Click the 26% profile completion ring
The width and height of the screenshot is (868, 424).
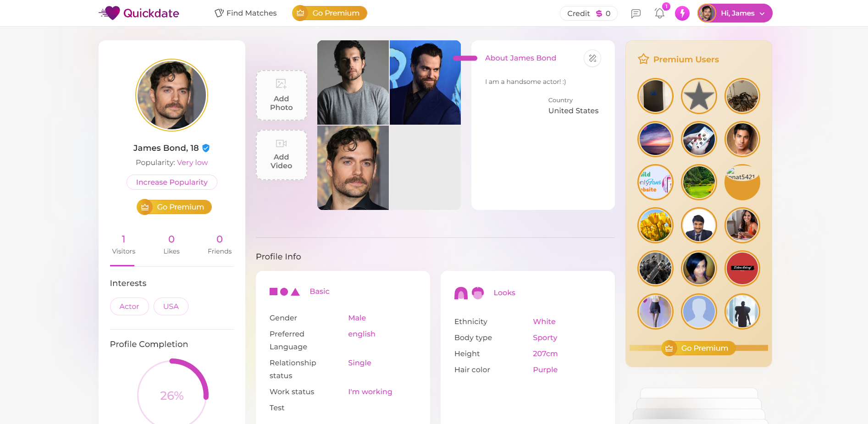(172, 395)
